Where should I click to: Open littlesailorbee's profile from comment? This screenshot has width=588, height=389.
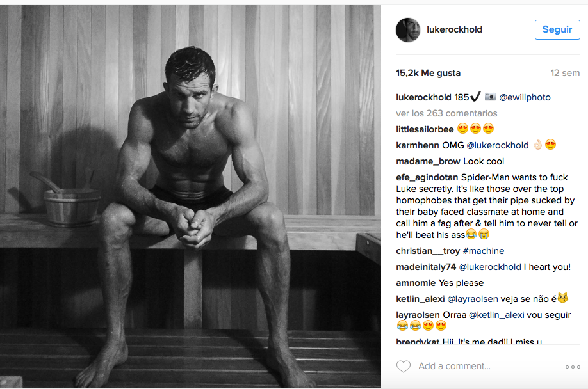point(425,129)
